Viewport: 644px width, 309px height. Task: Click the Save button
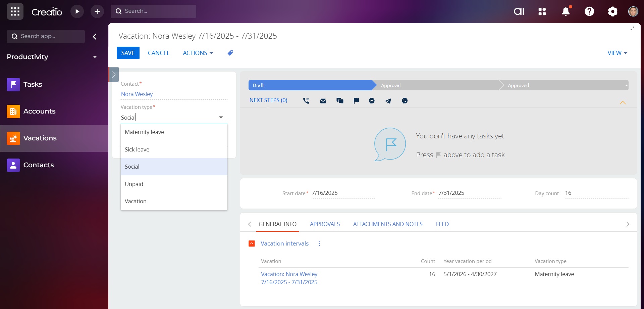point(128,53)
